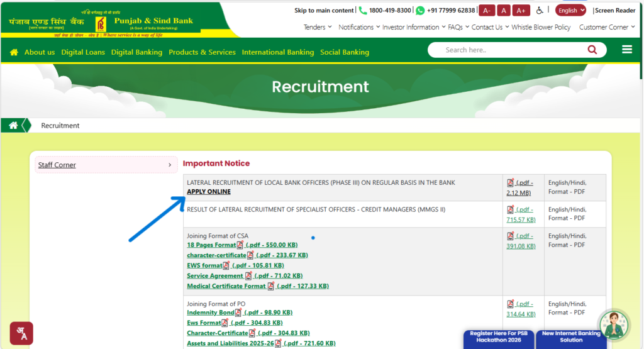Image resolution: width=644 pixels, height=349 pixels.
Task: Open Assets and Liabilities 2025-26 link
Action: pos(230,343)
